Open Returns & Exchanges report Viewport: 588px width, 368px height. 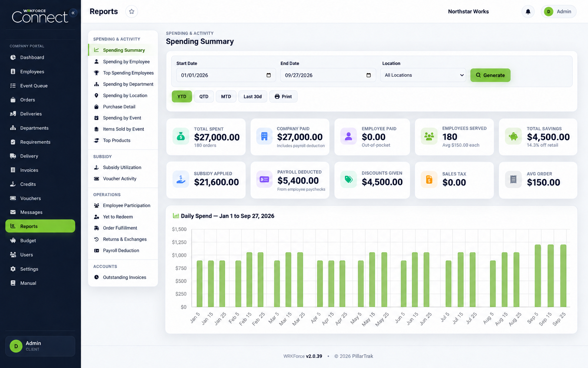click(123, 239)
